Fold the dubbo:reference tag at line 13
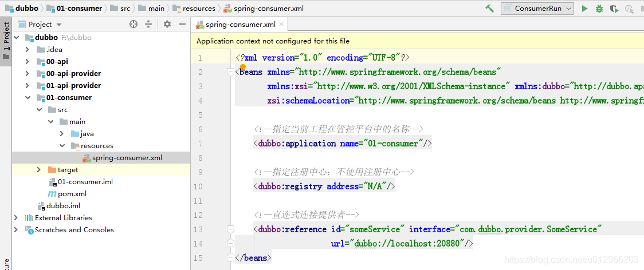Screen dimensions: 644x270 click(230, 229)
